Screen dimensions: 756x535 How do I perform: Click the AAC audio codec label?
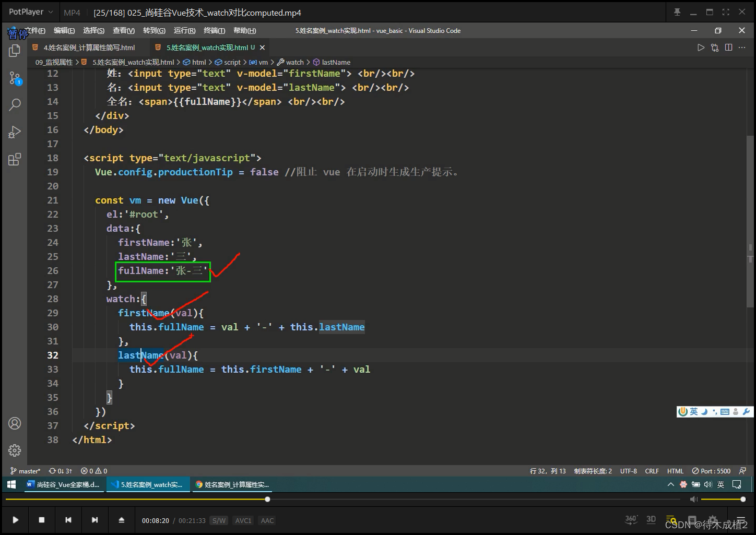pos(267,520)
